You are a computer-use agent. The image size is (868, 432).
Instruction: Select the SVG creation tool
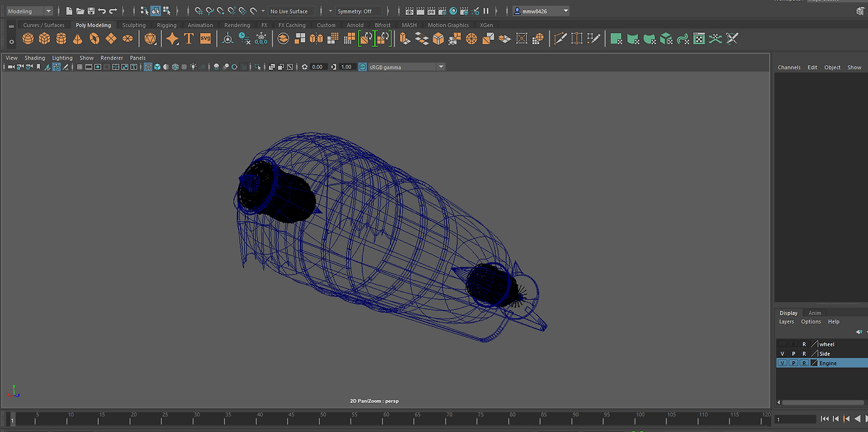[x=205, y=39]
